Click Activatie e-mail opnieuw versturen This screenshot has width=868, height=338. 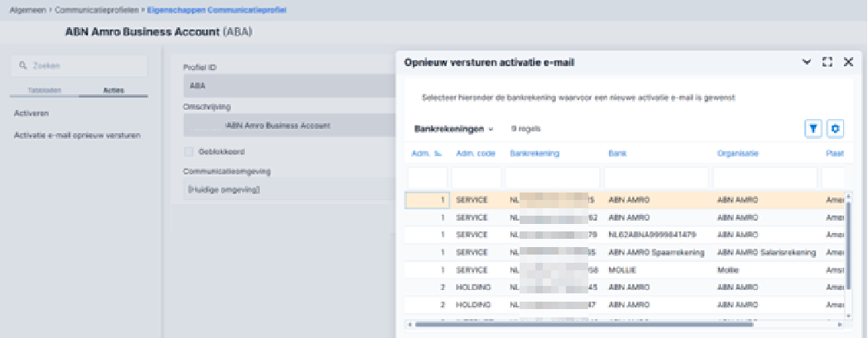click(x=77, y=135)
